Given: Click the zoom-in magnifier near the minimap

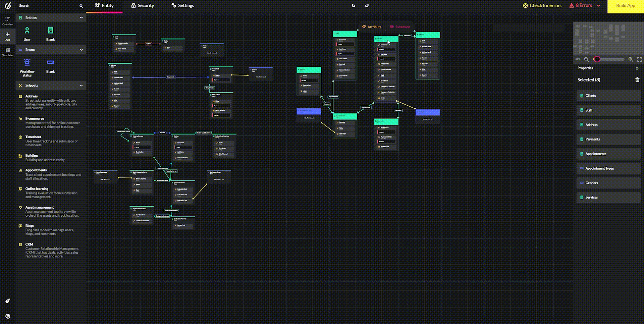Looking at the screenshot, I should 631,59.
